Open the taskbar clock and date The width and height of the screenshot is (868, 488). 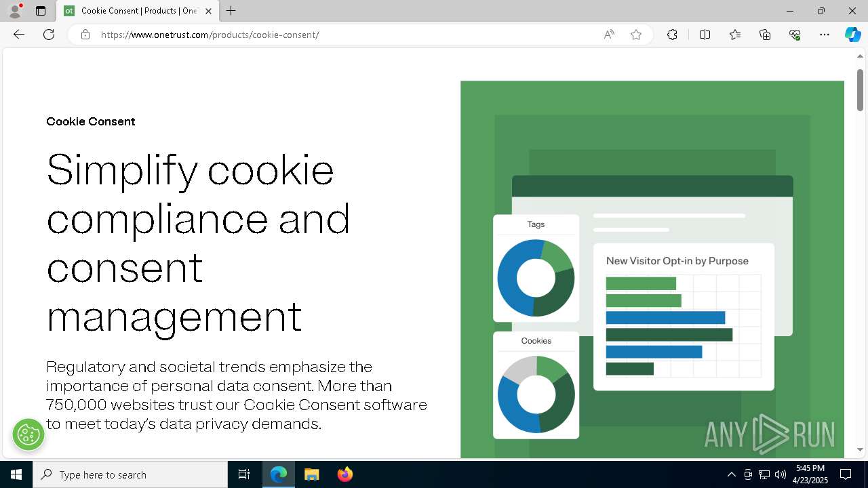coord(810,474)
